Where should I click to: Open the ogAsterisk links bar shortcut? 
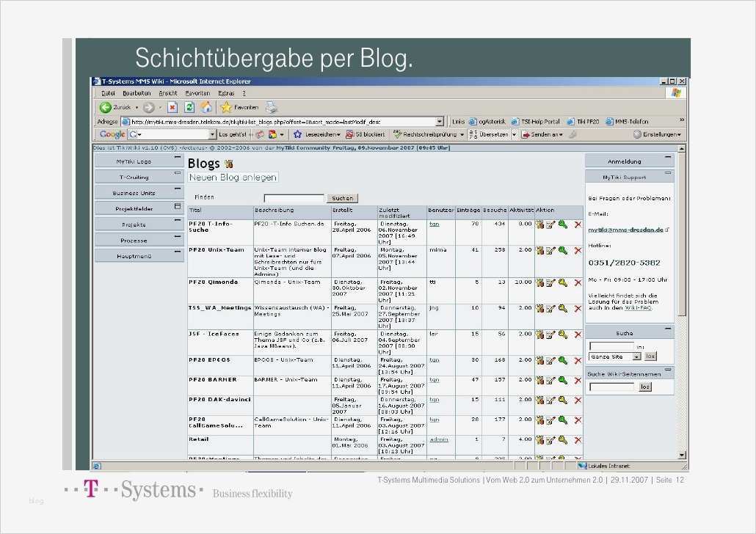click(487, 122)
